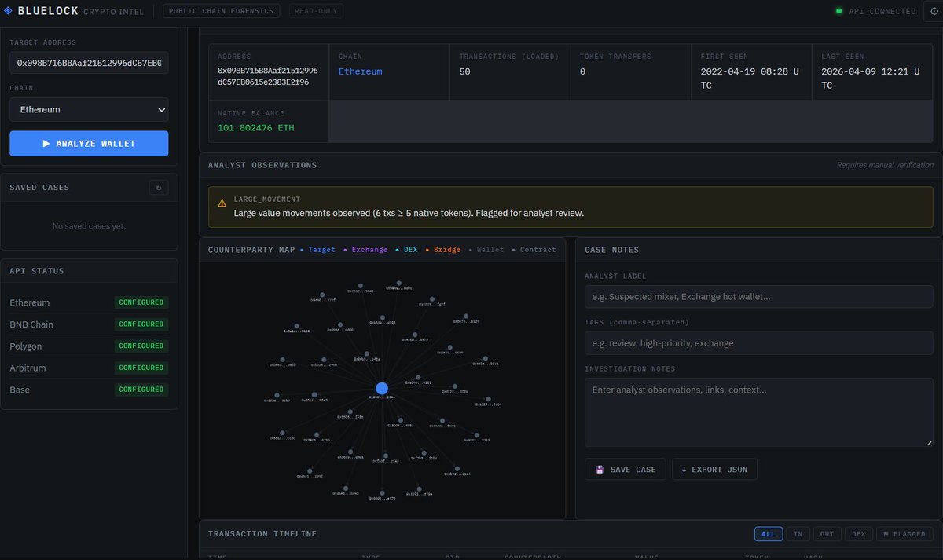
Task: Filter timeline to IN transactions
Action: (x=798, y=534)
